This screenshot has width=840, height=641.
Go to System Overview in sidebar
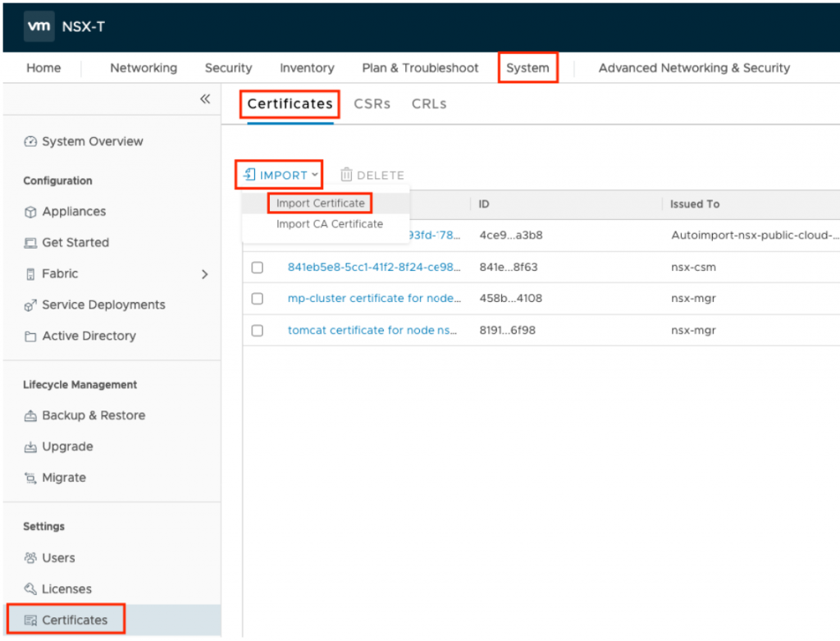tap(93, 141)
